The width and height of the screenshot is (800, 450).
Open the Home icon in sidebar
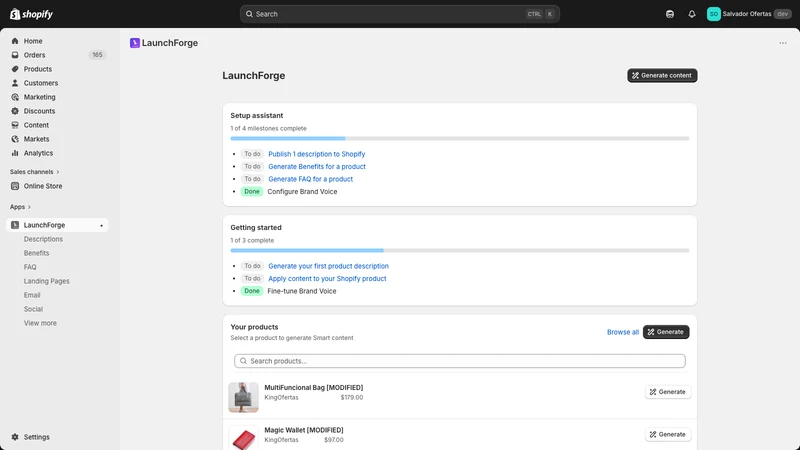[x=15, y=41]
